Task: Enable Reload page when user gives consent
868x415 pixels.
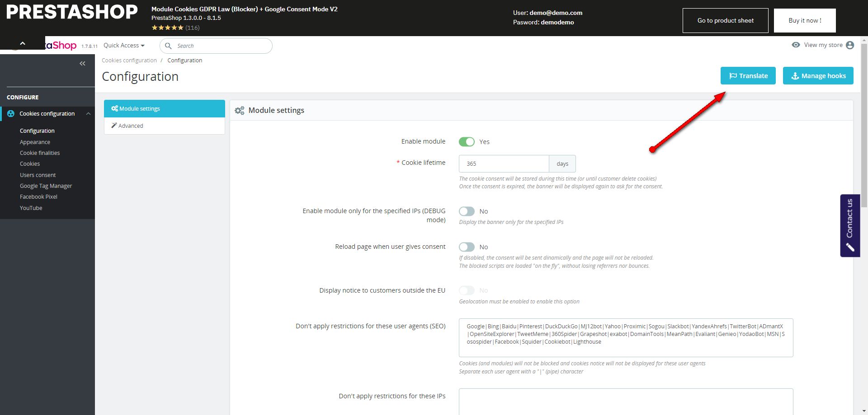Action: [x=467, y=247]
